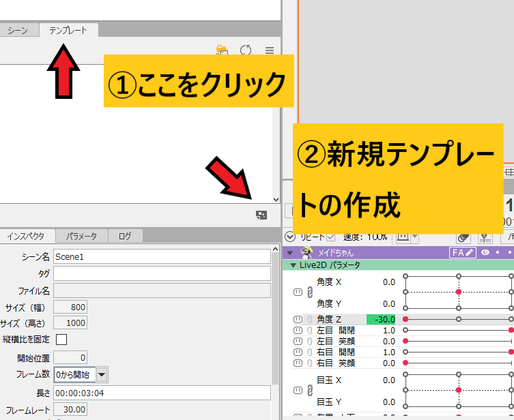Image resolution: width=514 pixels, height=420 pixels.
Task: Click the link icon joining 角度 X and Y
Action: (310, 292)
